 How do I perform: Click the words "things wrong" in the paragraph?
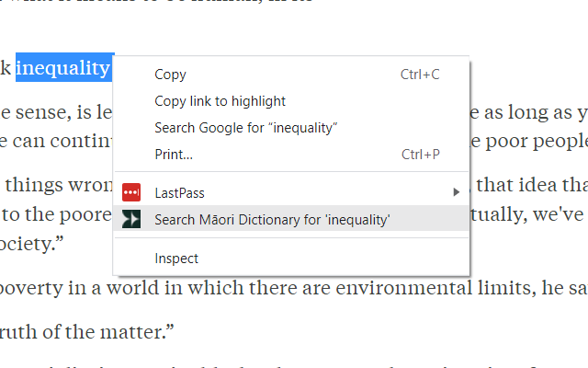click(57, 189)
